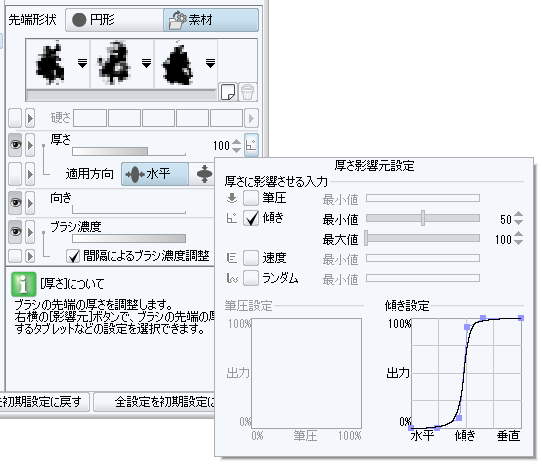The width and height of the screenshot is (542, 465).
Task: Expand the arrow beside 硬さ row
Action: [30, 118]
